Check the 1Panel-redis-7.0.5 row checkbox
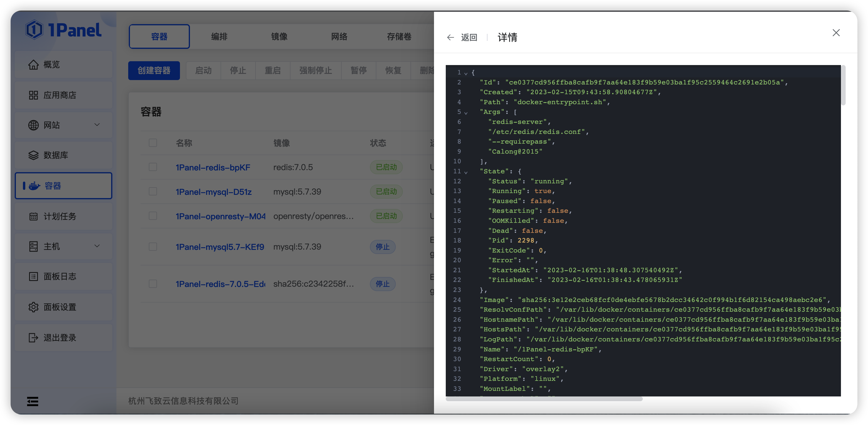 point(153,284)
